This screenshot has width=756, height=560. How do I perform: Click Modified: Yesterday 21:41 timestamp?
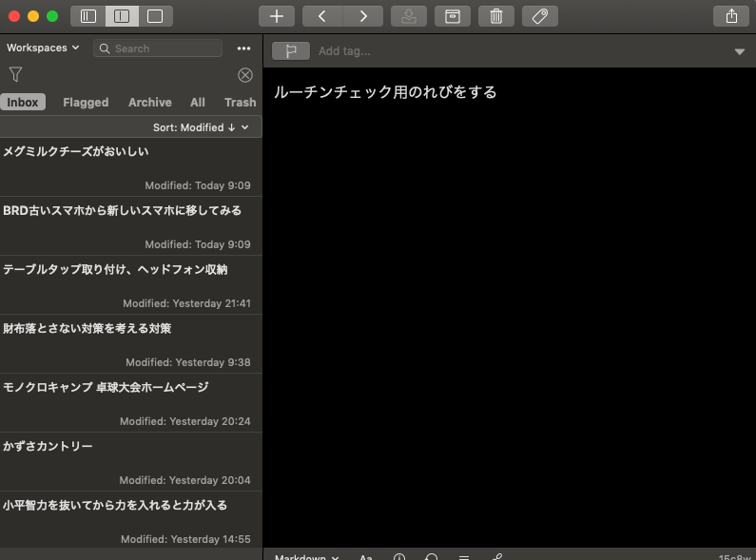tap(186, 303)
